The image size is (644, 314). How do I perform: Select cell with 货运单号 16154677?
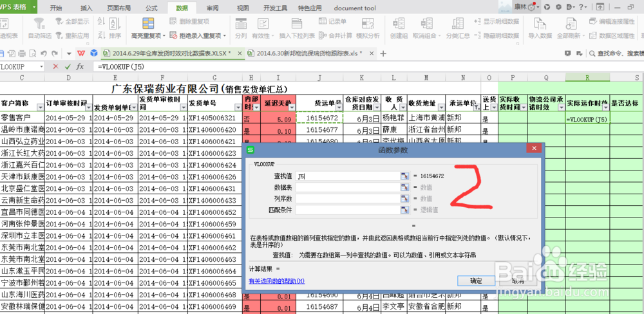coord(319,130)
